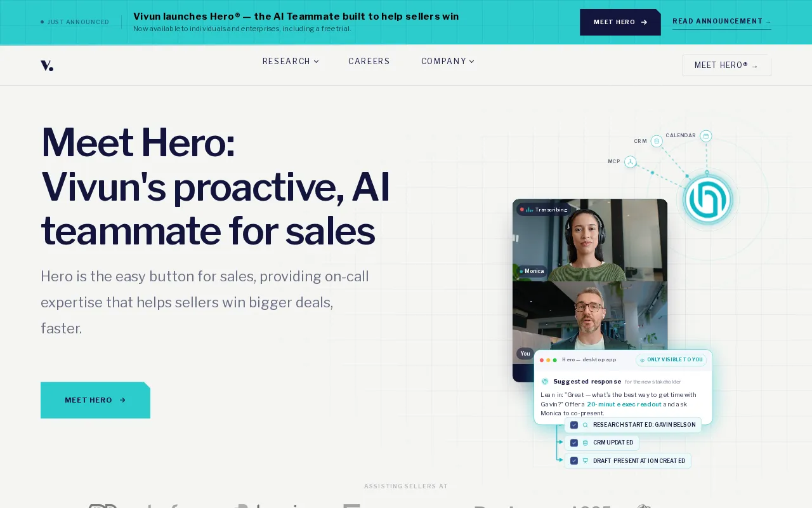Click the Transcribing indicator badge

pos(544,210)
